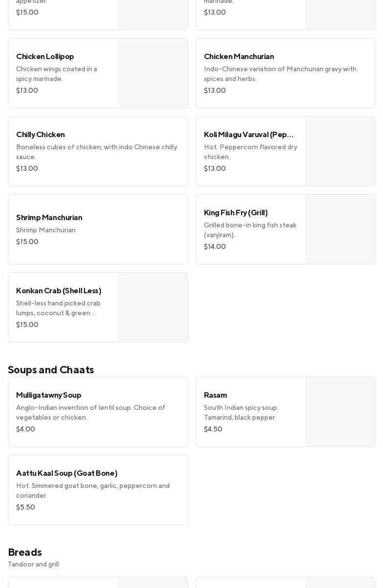Click the $14.00 price under King Fish Fry
Screen dimensions: 383x588
click(x=215, y=247)
